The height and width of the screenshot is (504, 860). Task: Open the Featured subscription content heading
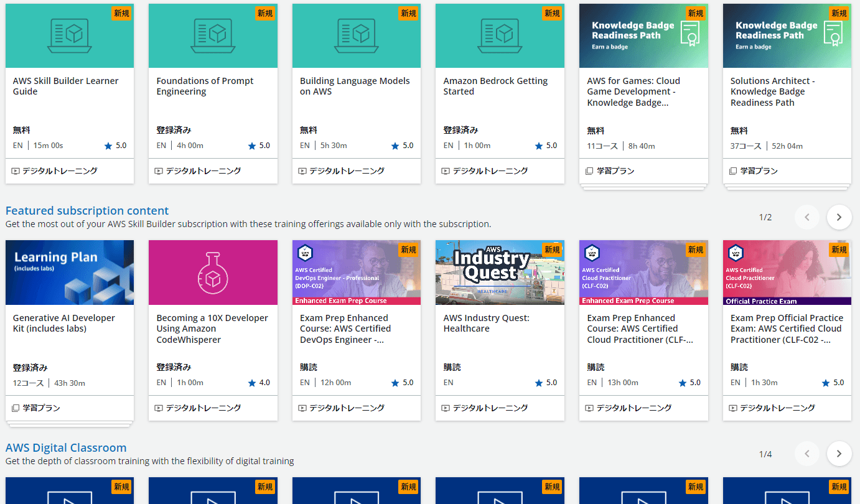click(x=86, y=210)
